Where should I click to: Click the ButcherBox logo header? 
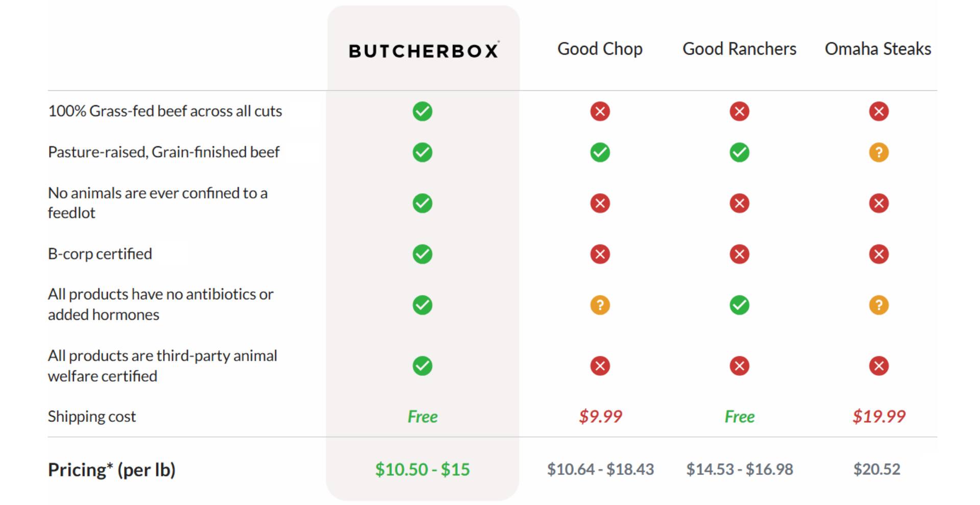(x=423, y=50)
